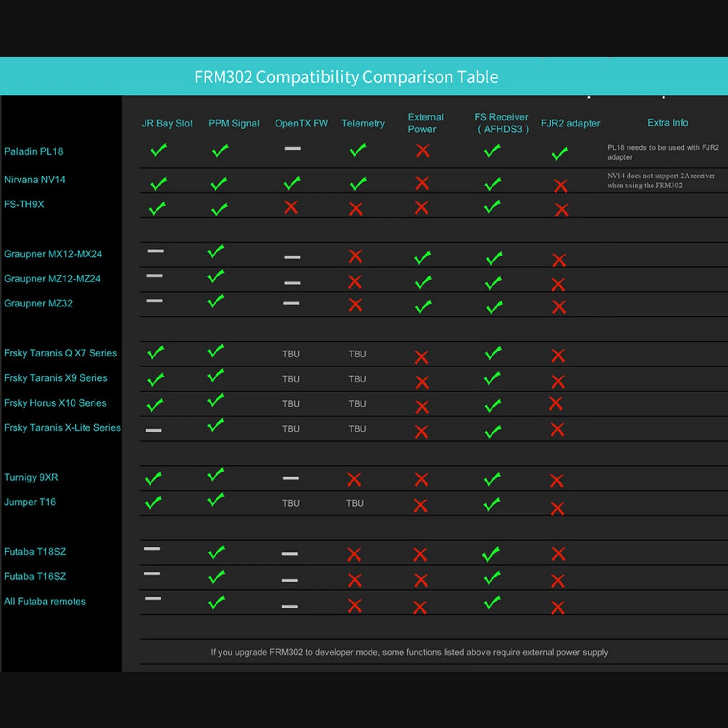Click the 'PPM Signal' column header
Image resolution: width=728 pixels, height=728 pixels.
coord(234,123)
